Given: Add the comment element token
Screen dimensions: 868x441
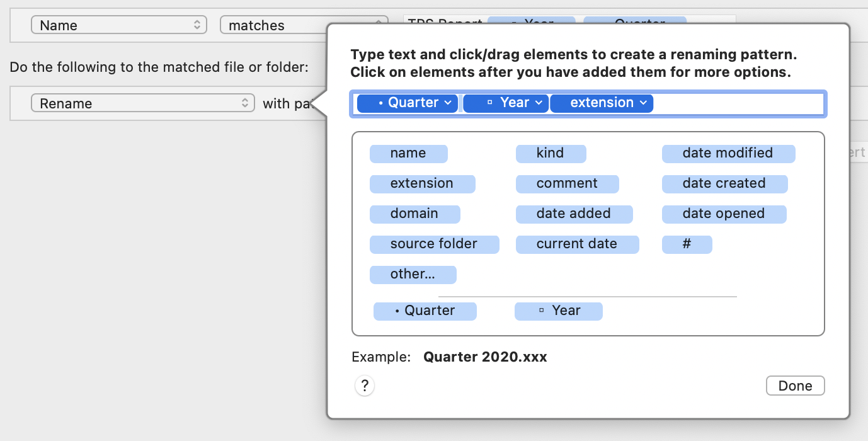Looking at the screenshot, I should (567, 183).
